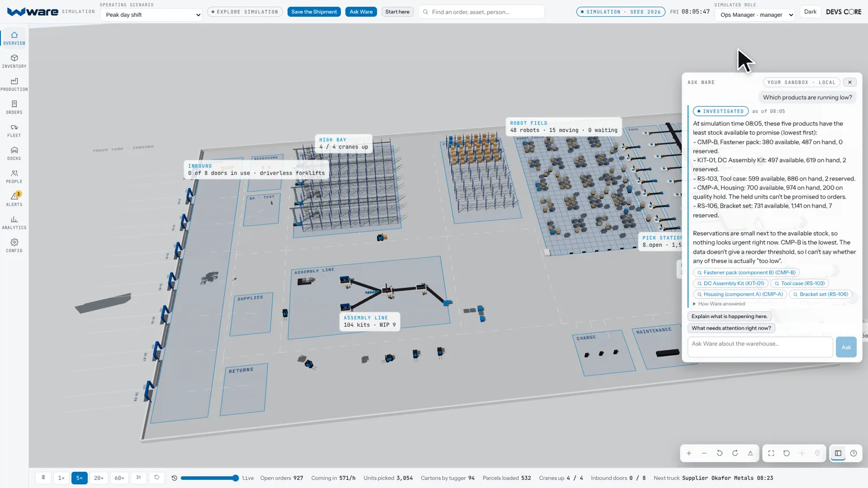Click the Find an order search field

tap(481, 12)
